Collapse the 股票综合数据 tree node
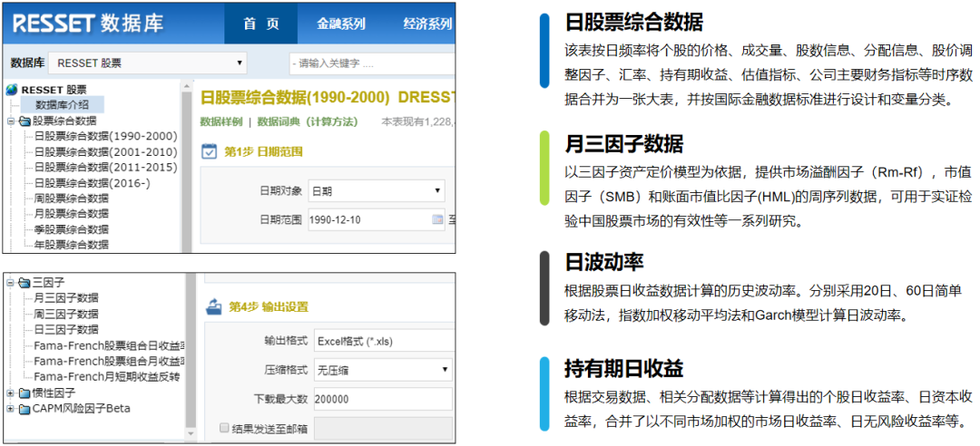This screenshot has height=446, width=980. [x=11, y=121]
